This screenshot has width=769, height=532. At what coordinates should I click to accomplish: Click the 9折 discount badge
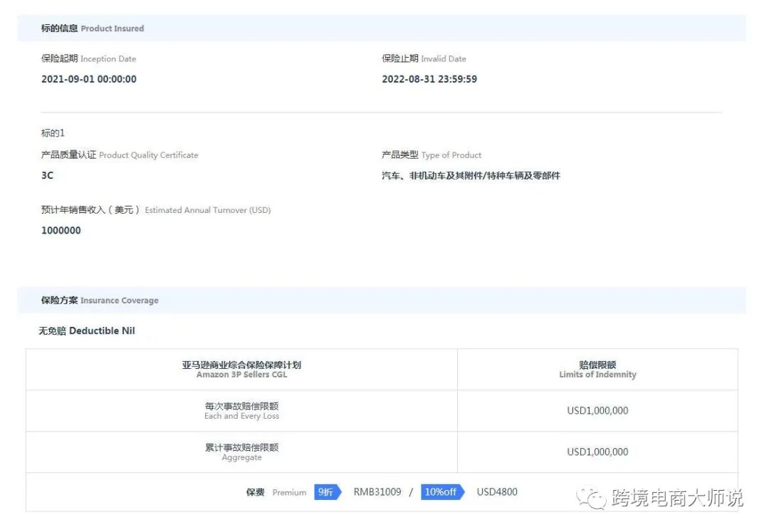point(326,492)
